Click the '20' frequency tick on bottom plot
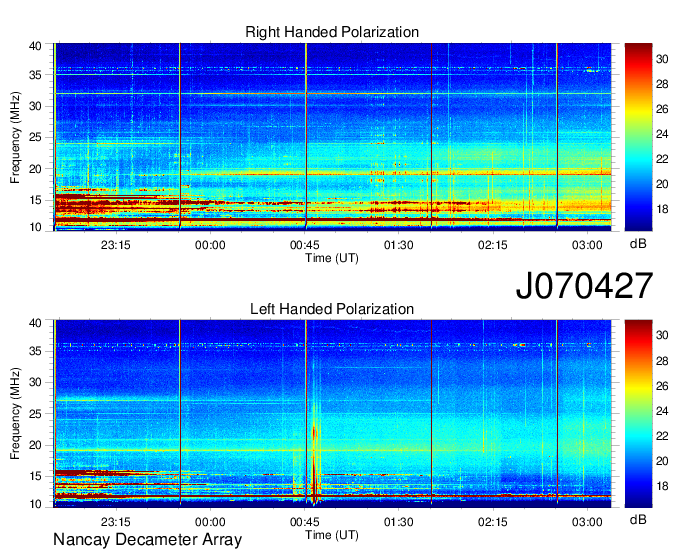 click(35, 445)
